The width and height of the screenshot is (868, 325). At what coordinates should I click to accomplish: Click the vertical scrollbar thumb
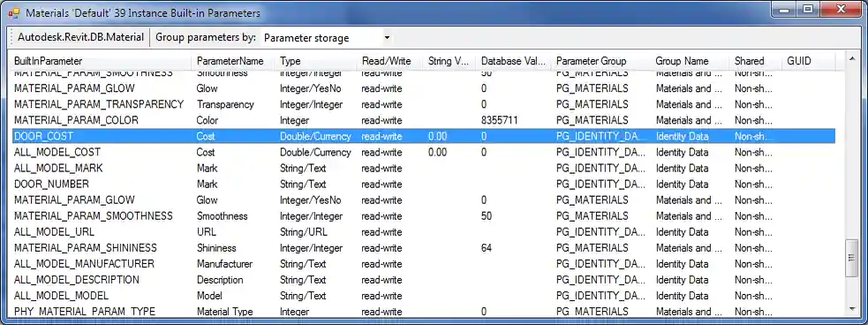pyautogui.click(x=852, y=259)
